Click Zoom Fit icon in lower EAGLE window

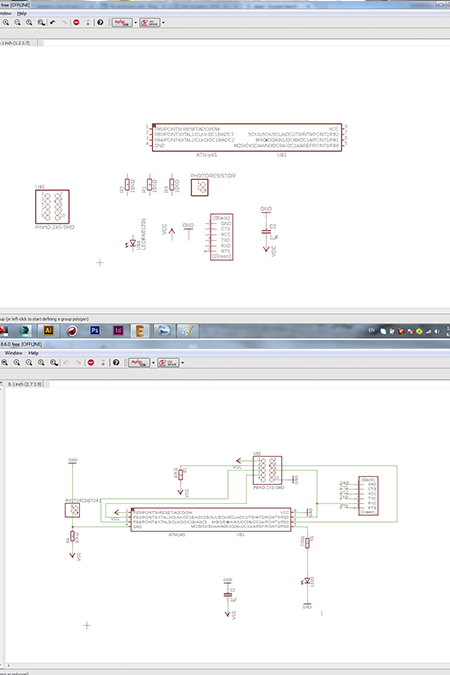[5, 362]
